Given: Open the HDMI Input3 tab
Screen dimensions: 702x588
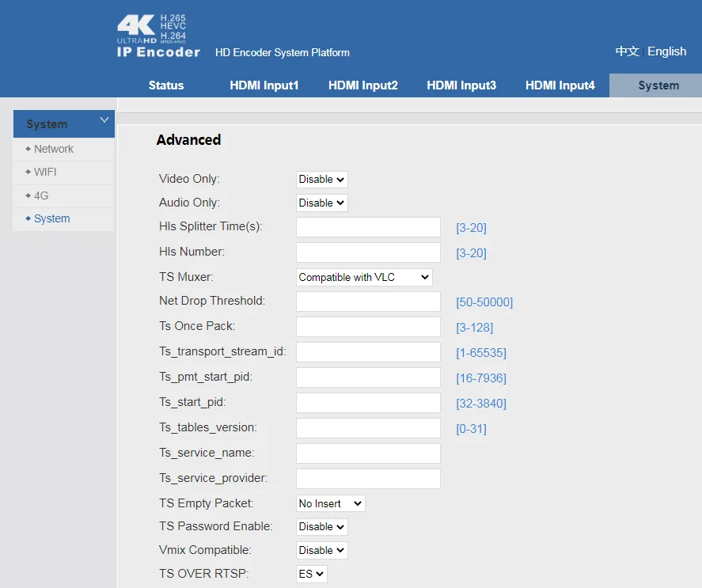Looking at the screenshot, I should 461,85.
